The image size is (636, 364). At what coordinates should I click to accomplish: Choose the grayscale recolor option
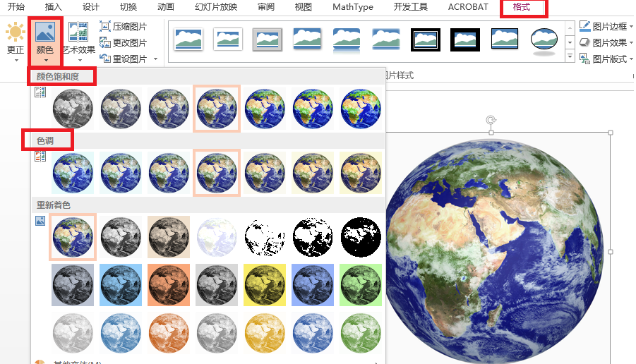point(121,237)
